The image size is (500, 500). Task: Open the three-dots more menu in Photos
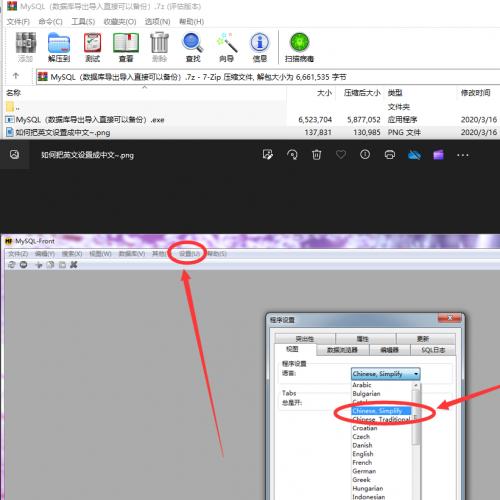coord(463,155)
